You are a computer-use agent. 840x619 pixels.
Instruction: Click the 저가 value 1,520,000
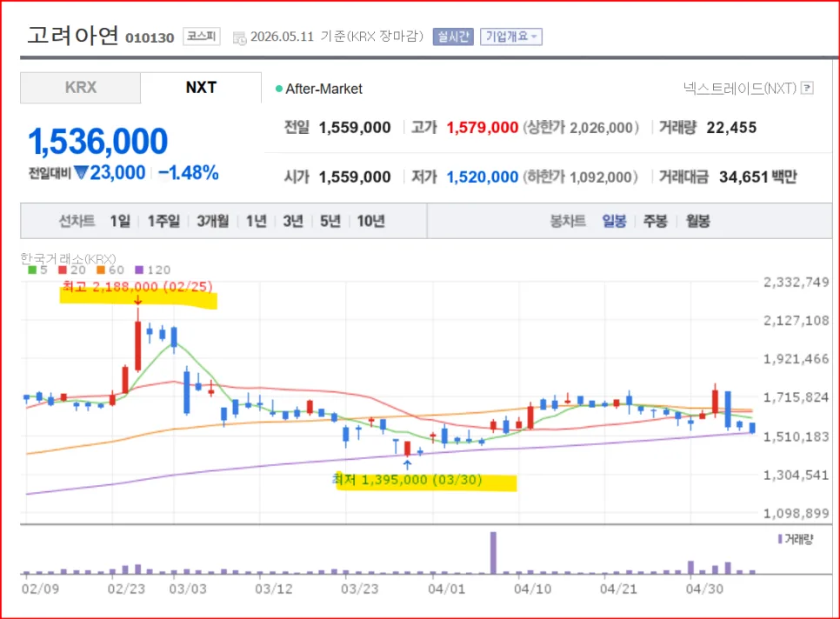click(482, 176)
